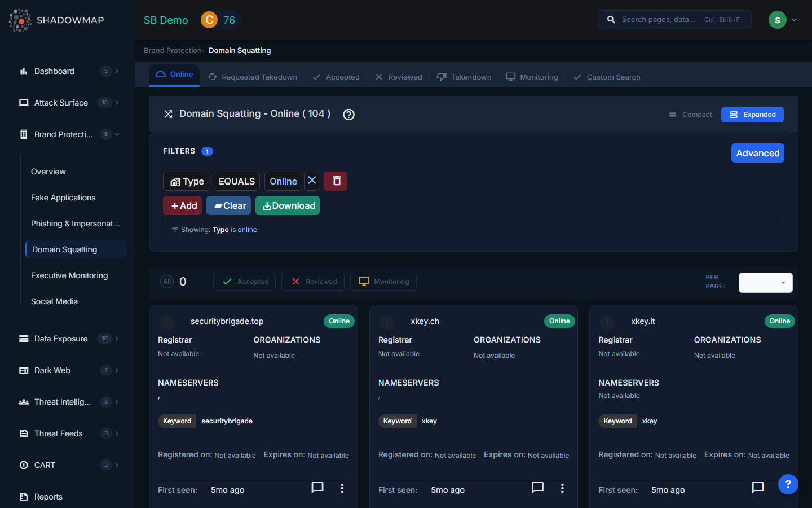Viewport: 812px width, 508px height.
Task: Switch to Expanded view
Action: click(x=752, y=115)
